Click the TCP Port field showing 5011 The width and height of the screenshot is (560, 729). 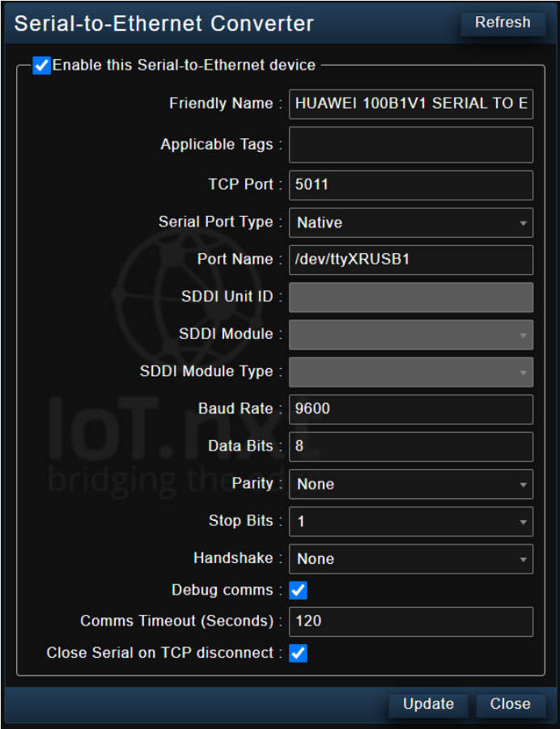(x=411, y=185)
